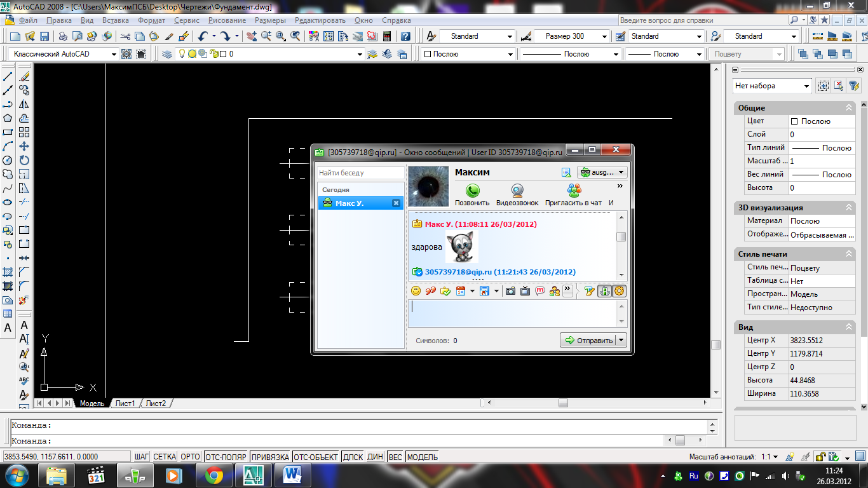Click the chat history scrollbar thumb

[621, 237]
